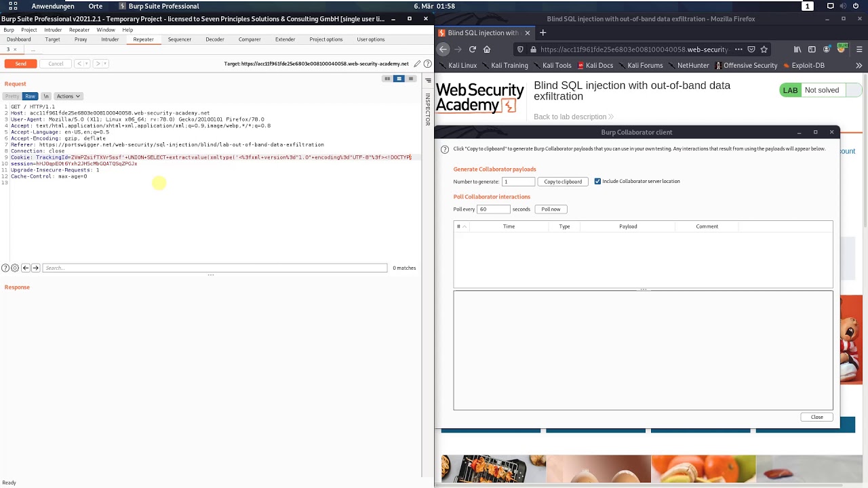
Task: Edit target with pencil icon
Action: [418, 64]
